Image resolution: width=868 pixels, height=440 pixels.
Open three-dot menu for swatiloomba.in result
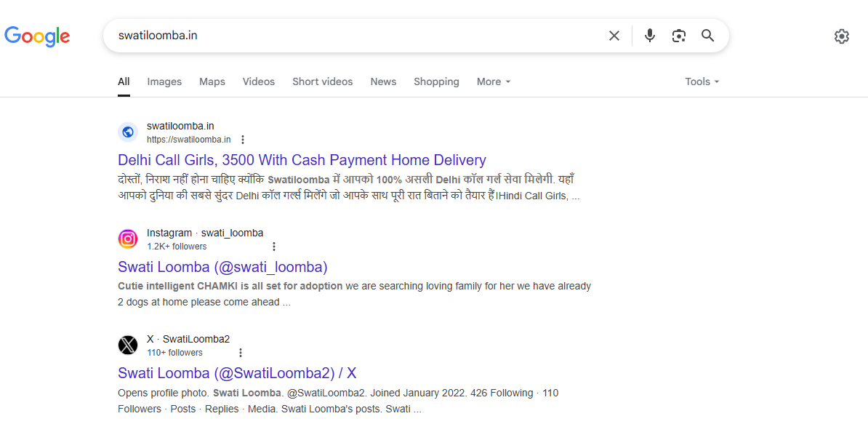point(243,140)
